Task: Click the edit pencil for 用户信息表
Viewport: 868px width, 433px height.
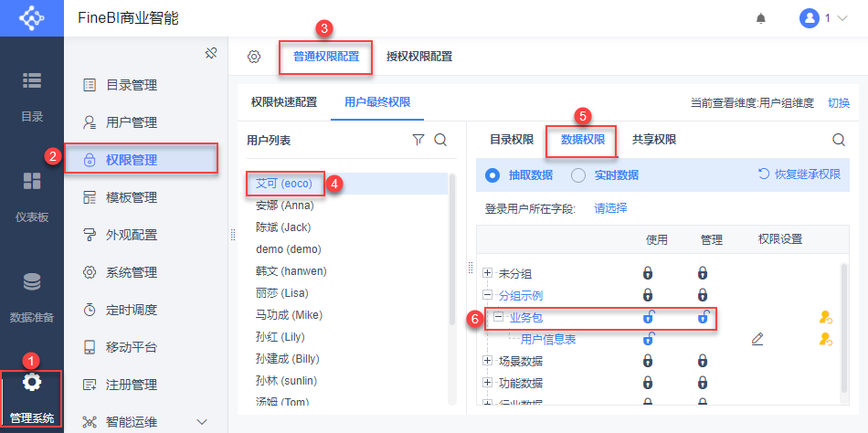Action: tap(757, 339)
